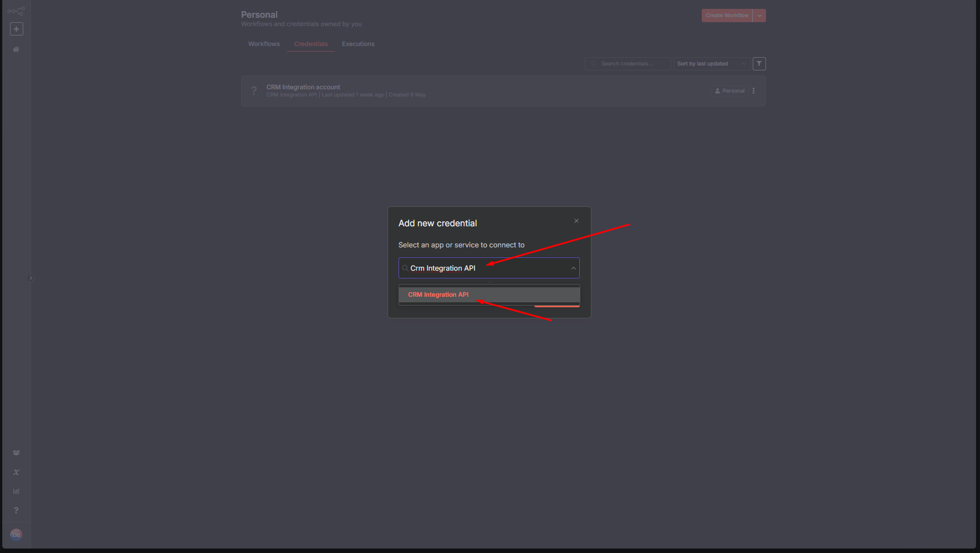Collapse the credential type dropdown chevron

(573, 268)
